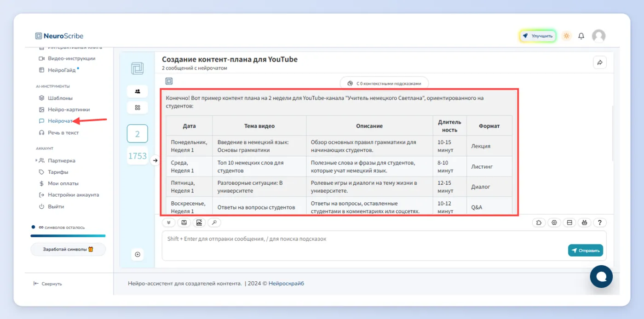Click the 1753 counter box
644x319 pixels.
pyautogui.click(x=137, y=156)
